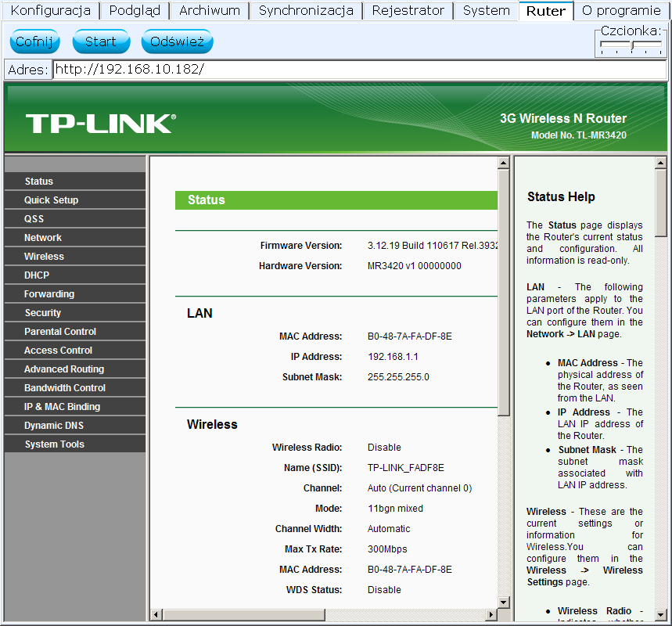This screenshot has height=626, width=672.
Task: Open the O programie tab
Action: (x=621, y=10)
